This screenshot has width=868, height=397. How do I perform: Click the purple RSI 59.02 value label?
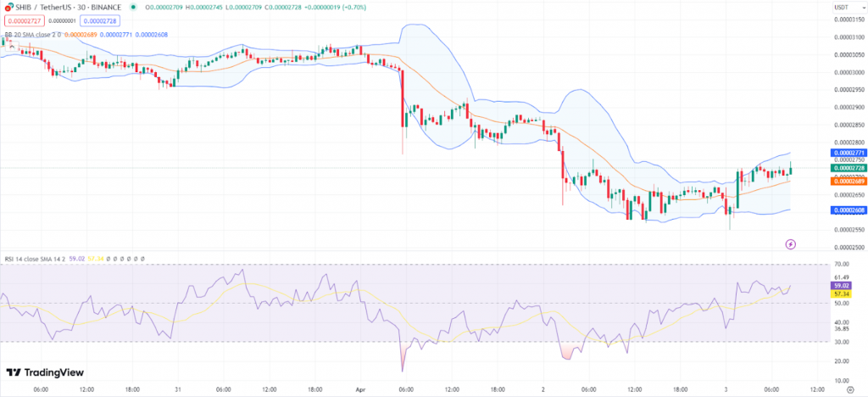click(x=842, y=286)
